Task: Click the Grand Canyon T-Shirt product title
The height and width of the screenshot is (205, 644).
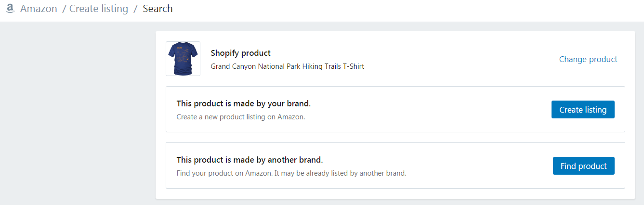Action: 288,66
